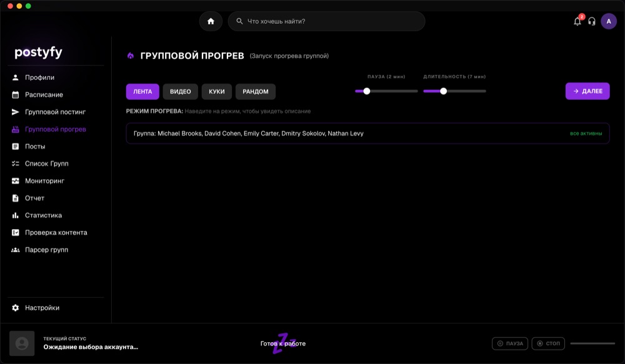Select the КУКИ warm-up mode
The image size is (625, 364).
[217, 92]
